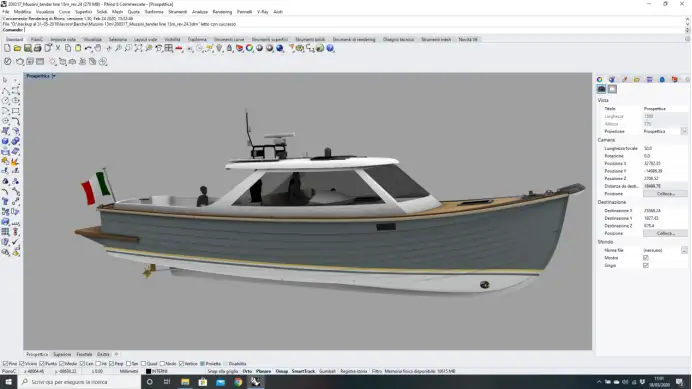
Task: Click Colloca button under Camera
Action: [665, 194]
